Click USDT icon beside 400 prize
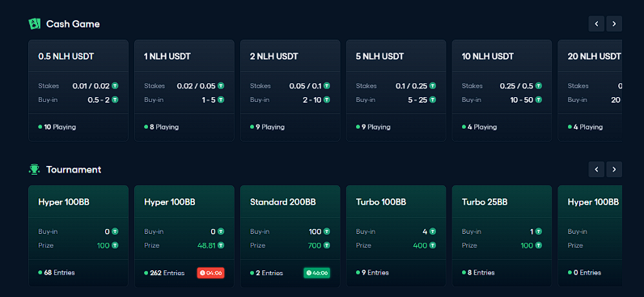The image size is (644, 297). point(433,245)
